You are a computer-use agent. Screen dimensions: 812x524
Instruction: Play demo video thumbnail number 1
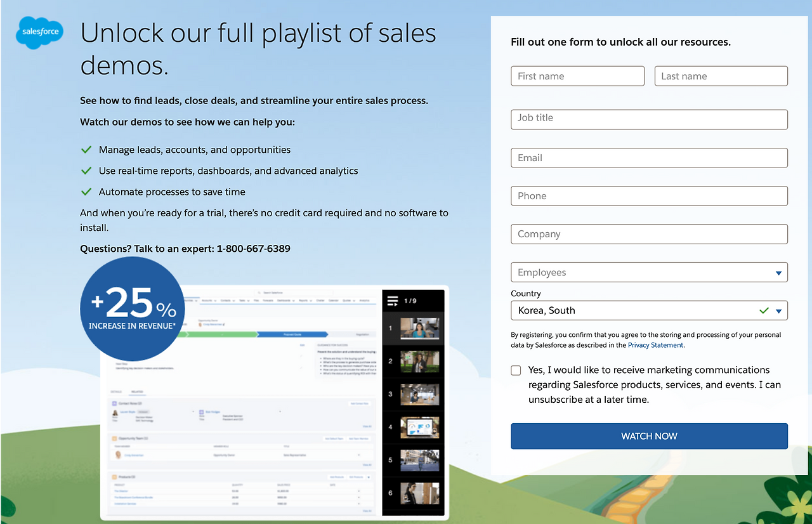[419, 329]
